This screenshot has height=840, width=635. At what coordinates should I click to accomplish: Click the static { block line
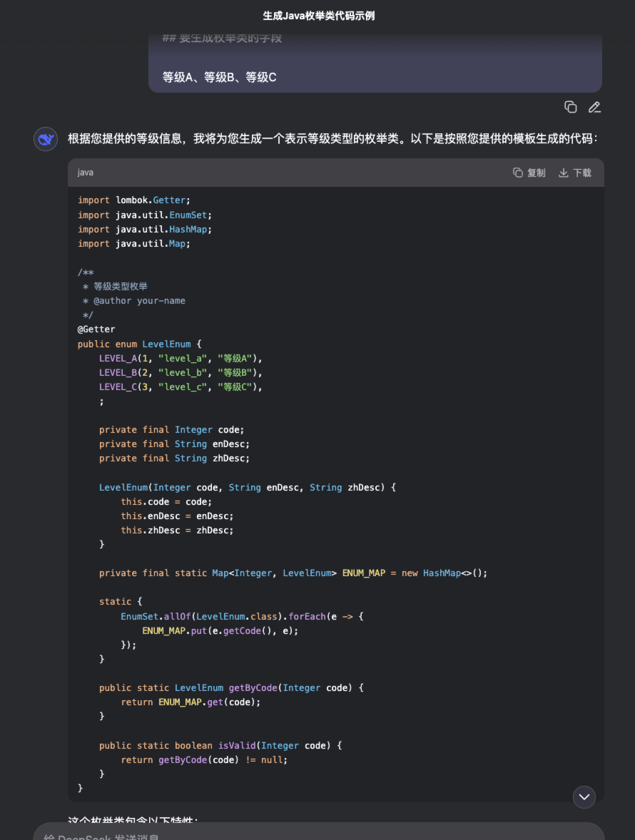point(121,602)
